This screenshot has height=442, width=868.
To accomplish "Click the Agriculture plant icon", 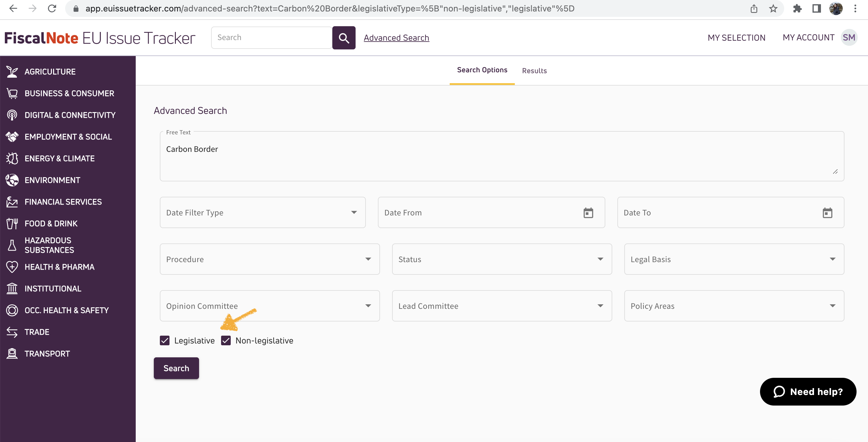I will pyautogui.click(x=12, y=72).
